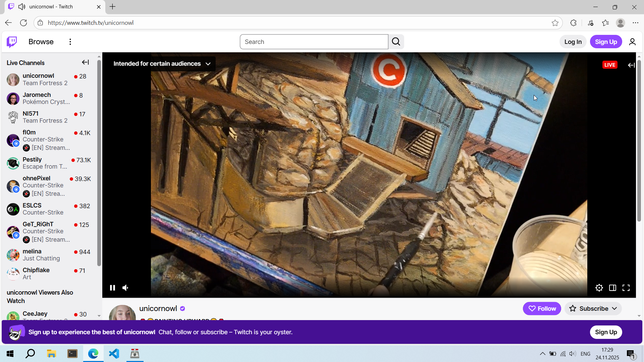Viewport: 644px width, 362px height.
Task: Collapse the Live Channels sidebar
Action: tap(85, 63)
